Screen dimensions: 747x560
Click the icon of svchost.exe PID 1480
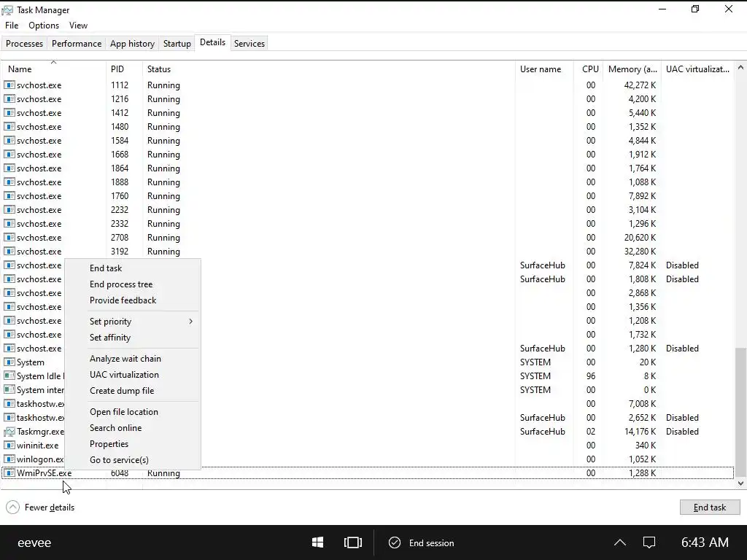[x=9, y=127]
